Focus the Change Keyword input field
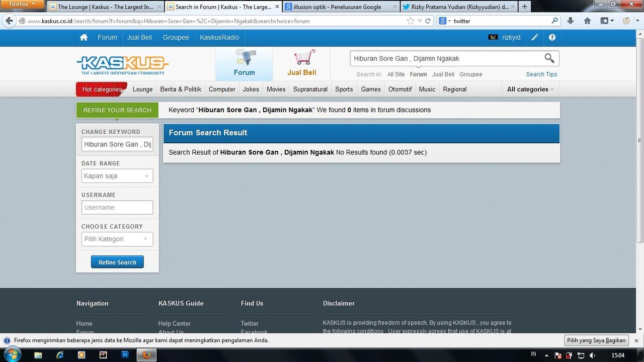644x362 pixels. [117, 144]
